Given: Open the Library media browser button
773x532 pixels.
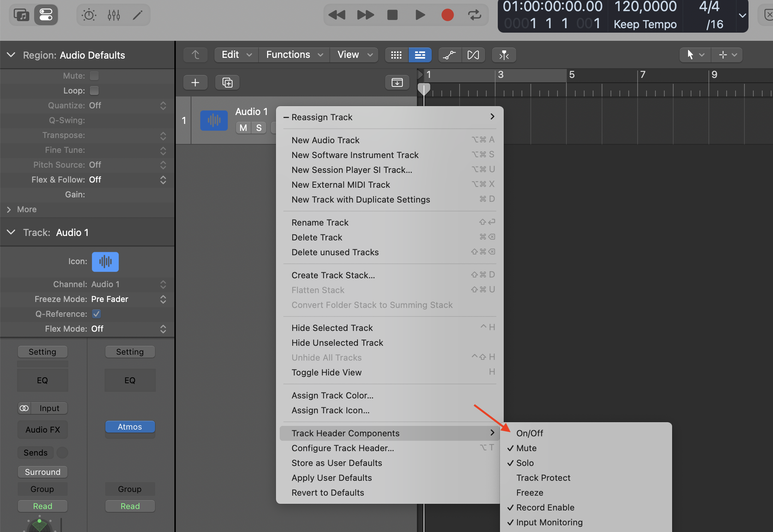Looking at the screenshot, I should tap(22, 15).
